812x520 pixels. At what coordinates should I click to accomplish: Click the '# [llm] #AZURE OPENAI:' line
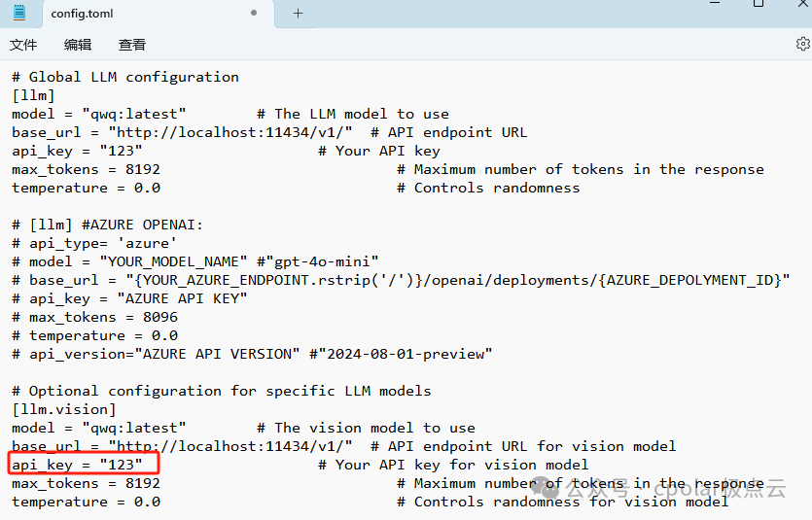click(108, 225)
